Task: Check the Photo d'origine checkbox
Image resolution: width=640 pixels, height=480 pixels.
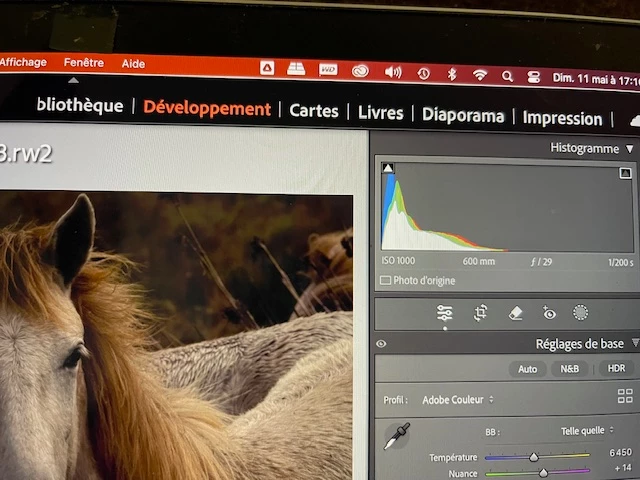Action: click(x=385, y=280)
